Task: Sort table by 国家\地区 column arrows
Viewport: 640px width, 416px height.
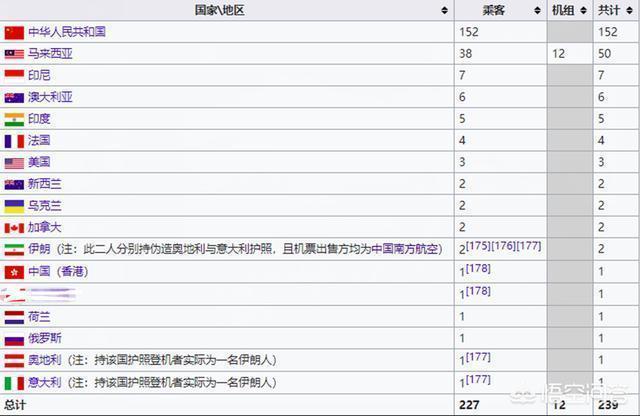Action: tap(444, 11)
